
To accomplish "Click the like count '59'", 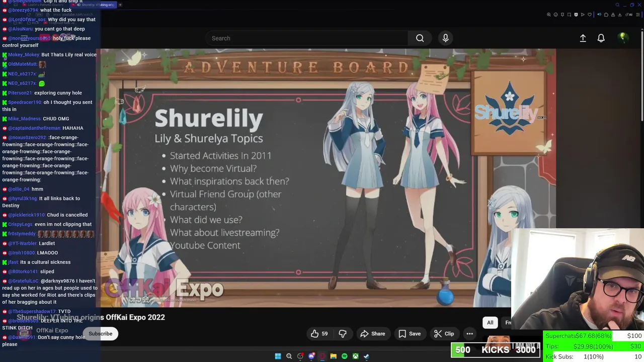I will pyautogui.click(x=325, y=333).
